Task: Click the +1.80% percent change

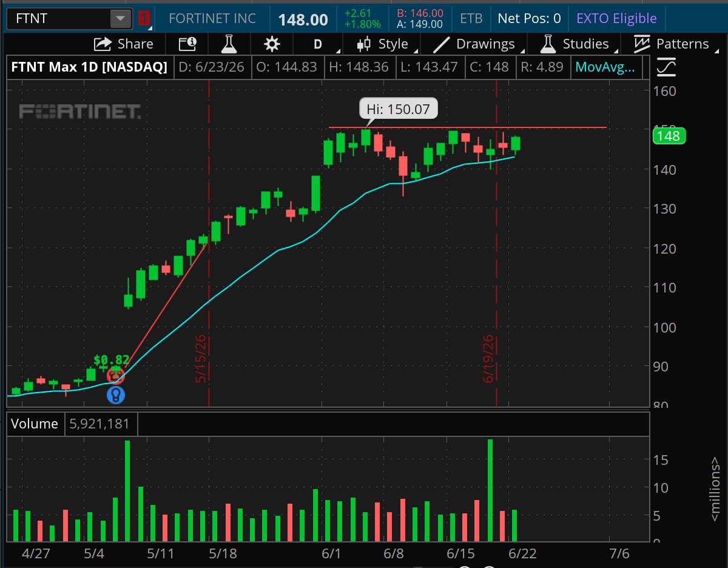Action: 362,24
